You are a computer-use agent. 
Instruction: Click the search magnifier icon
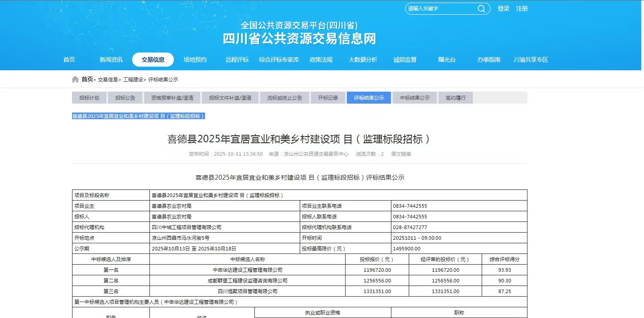(x=481, y=9)
